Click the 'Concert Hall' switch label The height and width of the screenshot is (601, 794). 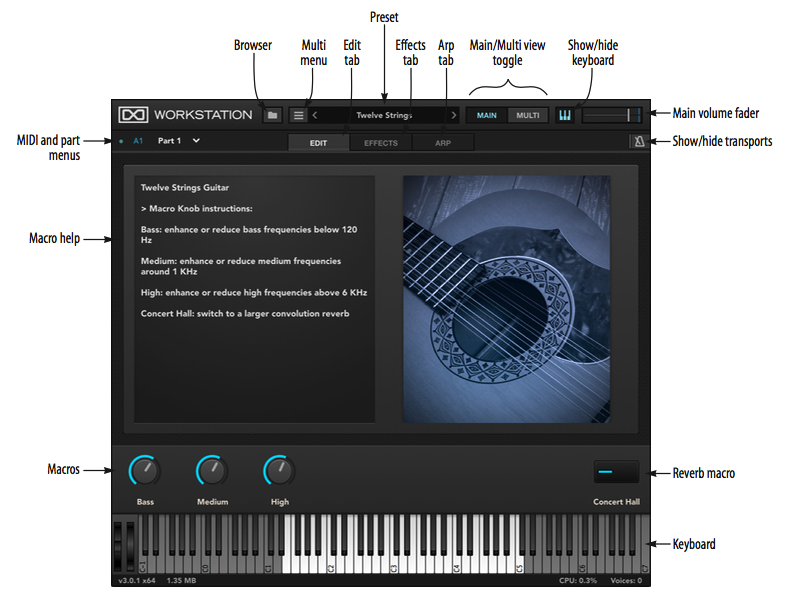(616, 502)
